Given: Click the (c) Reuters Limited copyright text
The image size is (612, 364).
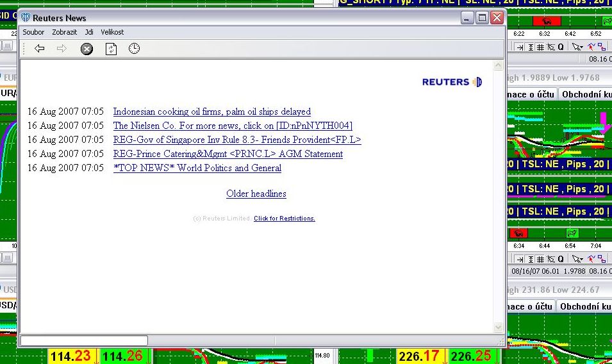Looking at the screenshot, I should click(222, 219).
